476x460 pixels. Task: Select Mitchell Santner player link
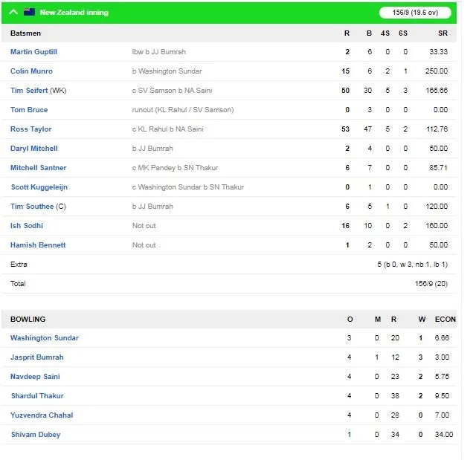tap(38, 168)
